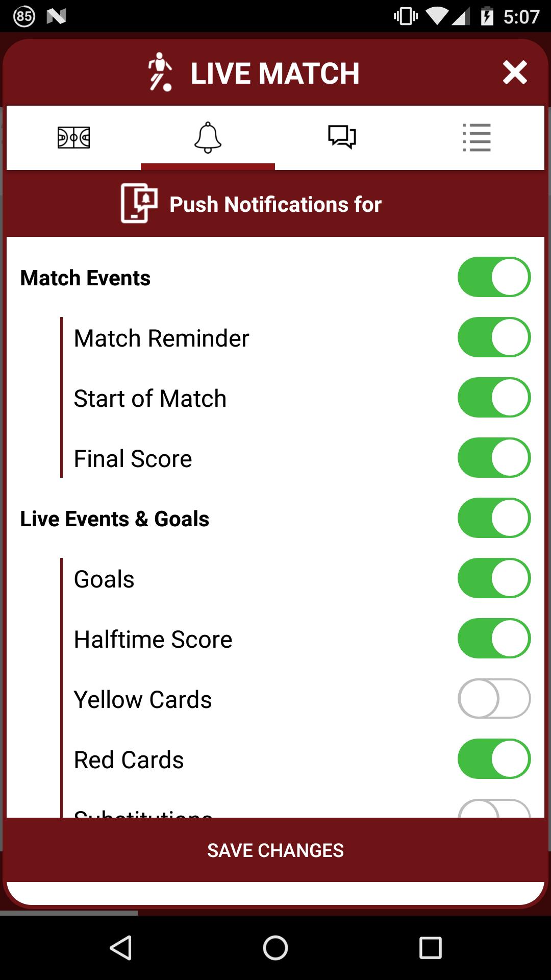551x980 pixels.
Task: Turn off Red Cards notifications
Action: coord(493,758)
